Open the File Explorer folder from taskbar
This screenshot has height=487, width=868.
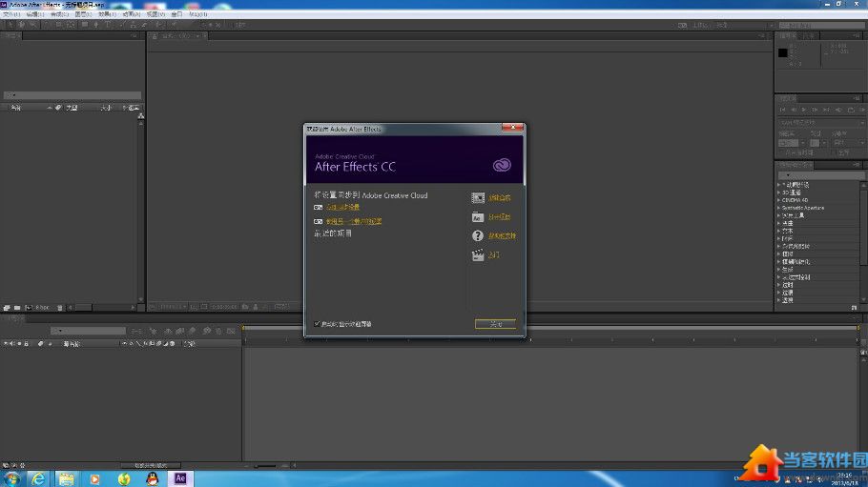[67, 478]
